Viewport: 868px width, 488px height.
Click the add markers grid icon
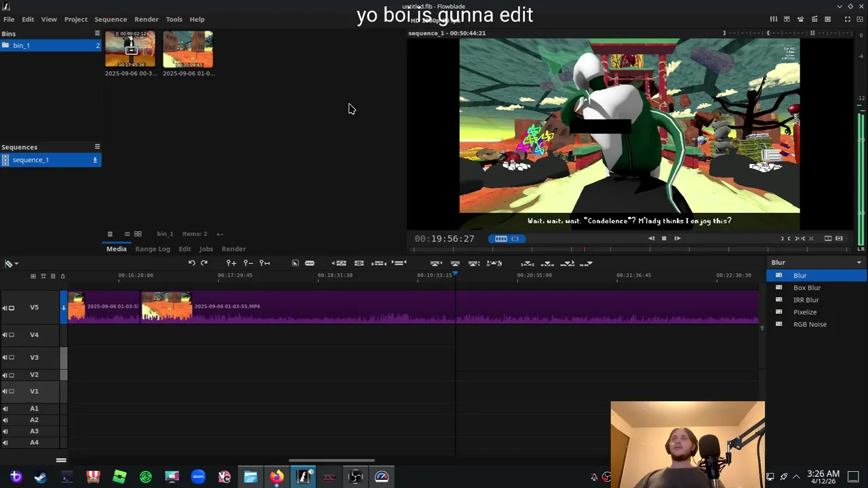tap(33, 276)
